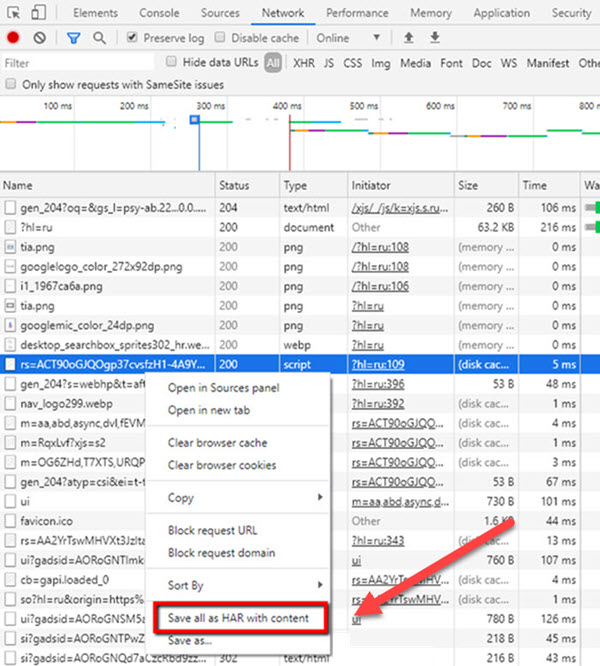Enable the Preserve log checkbox
This screenshot has width=600, height=666.
[x=132, y=37]
